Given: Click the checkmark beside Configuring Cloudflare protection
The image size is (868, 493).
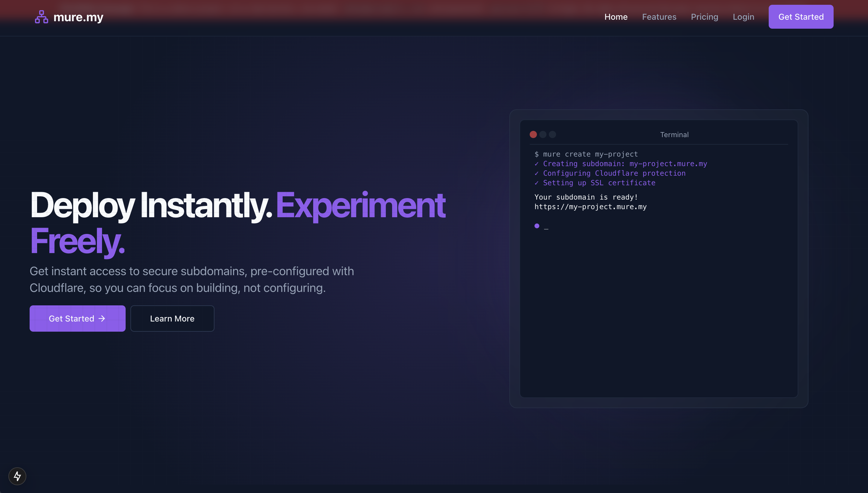Looking at the screenshot, I should click(537, 173).
